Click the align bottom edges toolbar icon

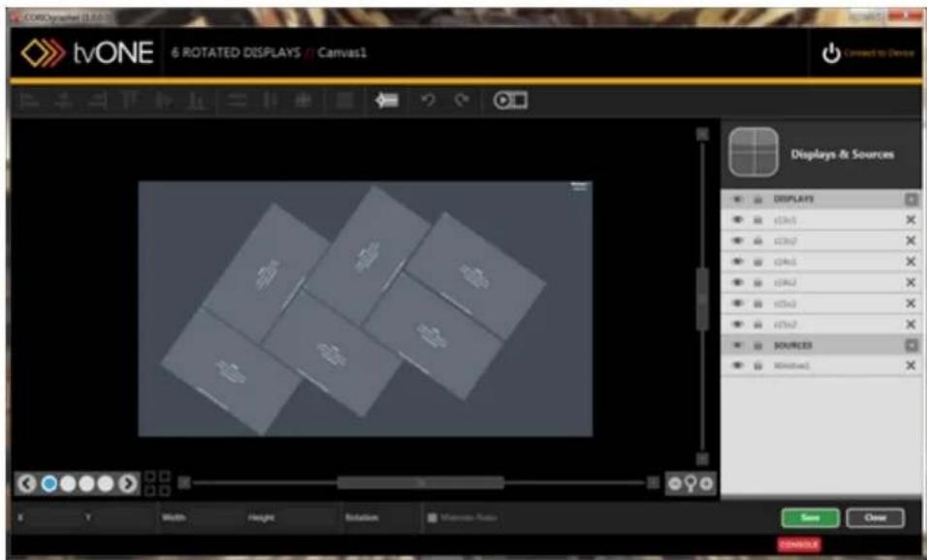click(x=196, y=101)
